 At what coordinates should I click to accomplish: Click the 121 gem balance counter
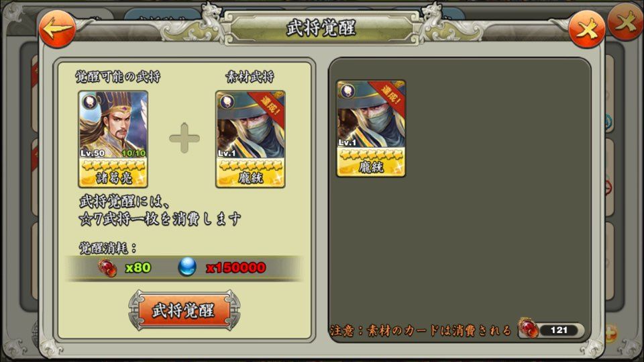559,330
